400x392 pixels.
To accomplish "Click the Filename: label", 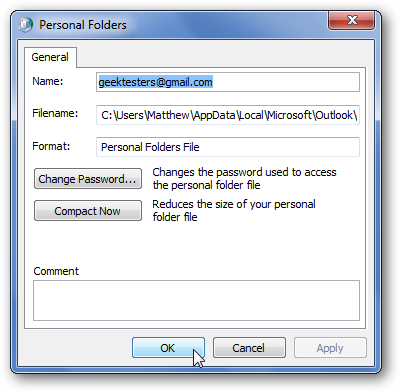I will click(55, 113).
